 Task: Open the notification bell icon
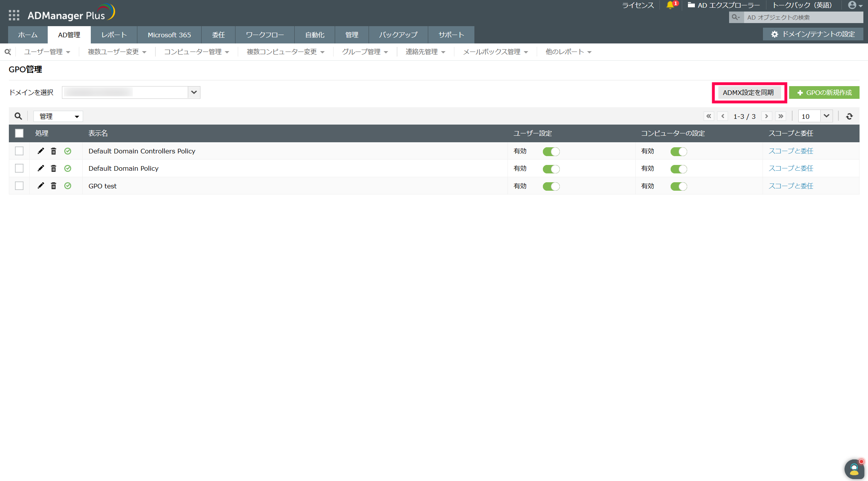pyautogui.click(x=670, y=5)
